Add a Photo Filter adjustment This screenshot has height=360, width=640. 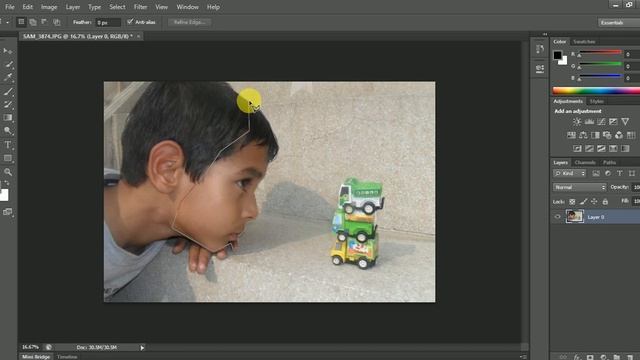[607, 135]
